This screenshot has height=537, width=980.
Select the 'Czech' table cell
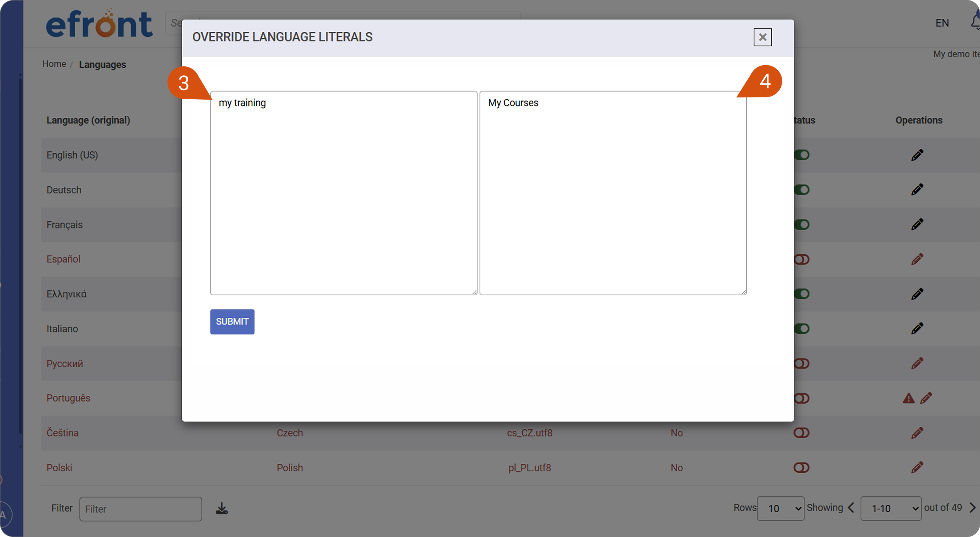click(290, 433)
